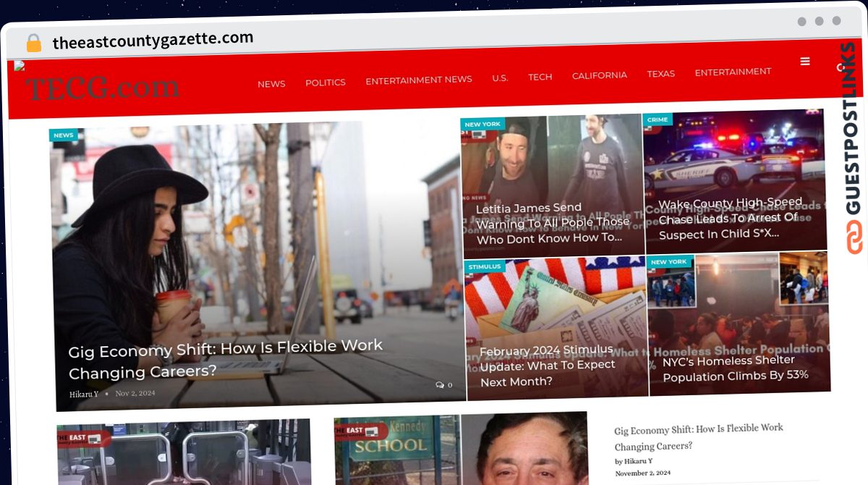868x485 pixels.
Task: Read the Letitia James warning article
Action: [552, 223]
